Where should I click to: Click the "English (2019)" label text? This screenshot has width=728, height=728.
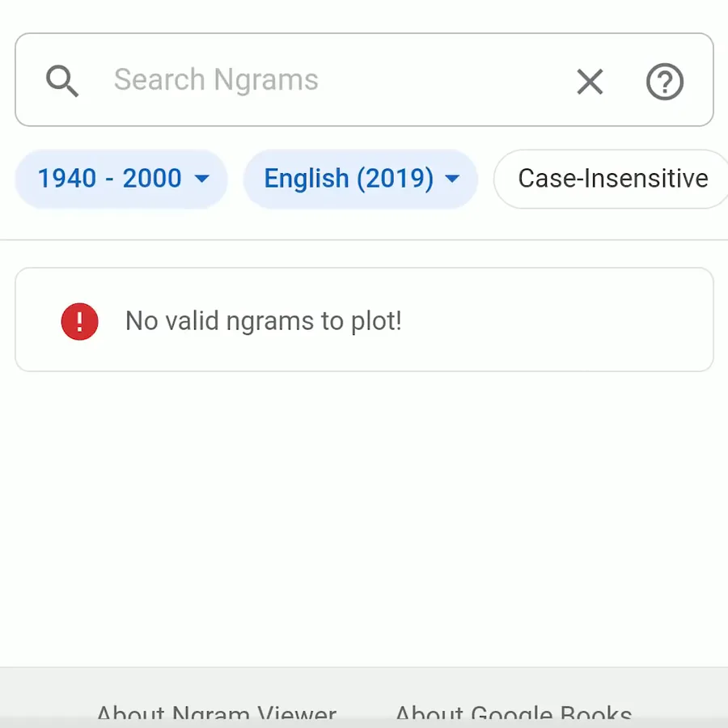[x=349, y=179]
